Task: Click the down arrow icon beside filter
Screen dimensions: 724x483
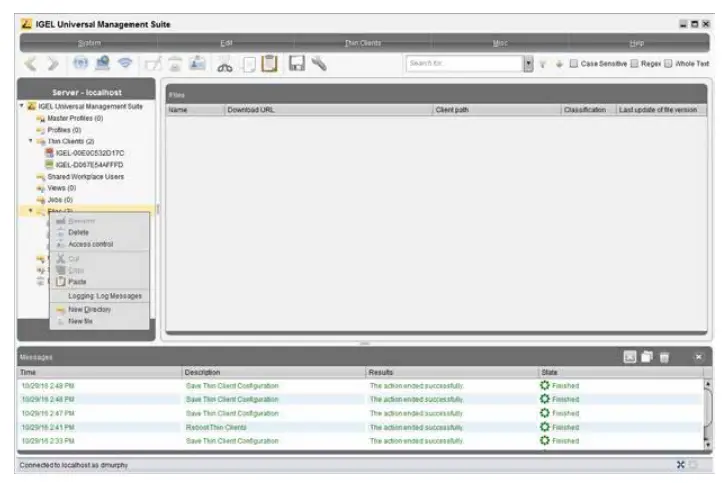Action: click(559, 64)
